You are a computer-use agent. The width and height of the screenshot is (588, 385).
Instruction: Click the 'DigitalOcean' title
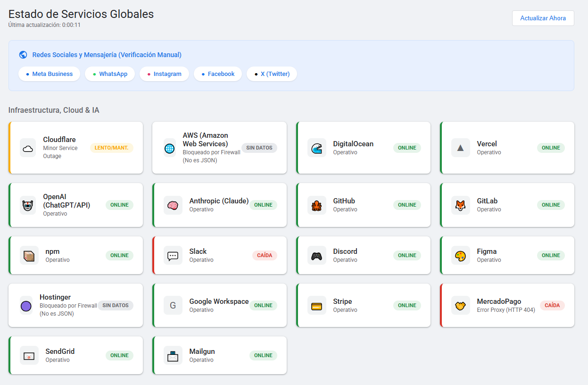[x=353, y=144]
